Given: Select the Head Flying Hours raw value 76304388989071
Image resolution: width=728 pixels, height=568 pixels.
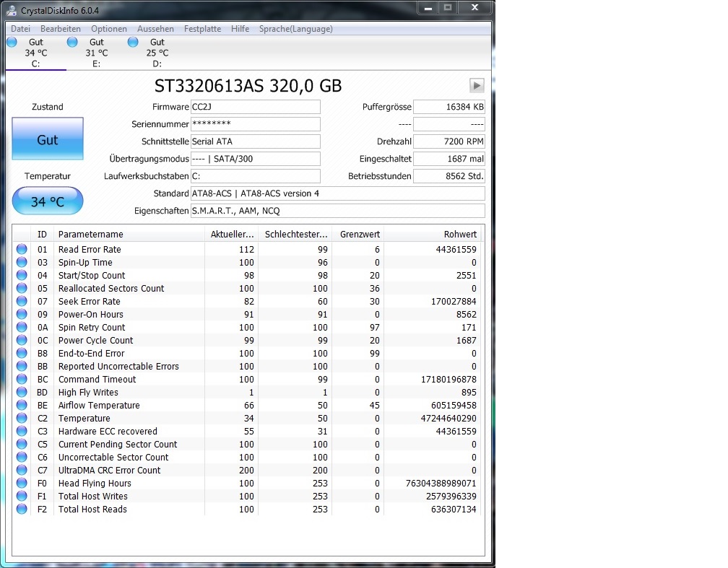Looking at the screenshot, I should (x=441, y=483).
